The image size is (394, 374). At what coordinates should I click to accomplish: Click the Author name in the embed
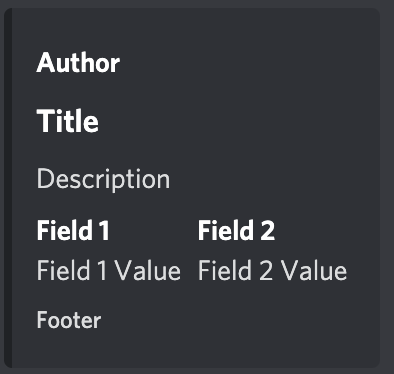pyautogui.click(x=78, y=63)
